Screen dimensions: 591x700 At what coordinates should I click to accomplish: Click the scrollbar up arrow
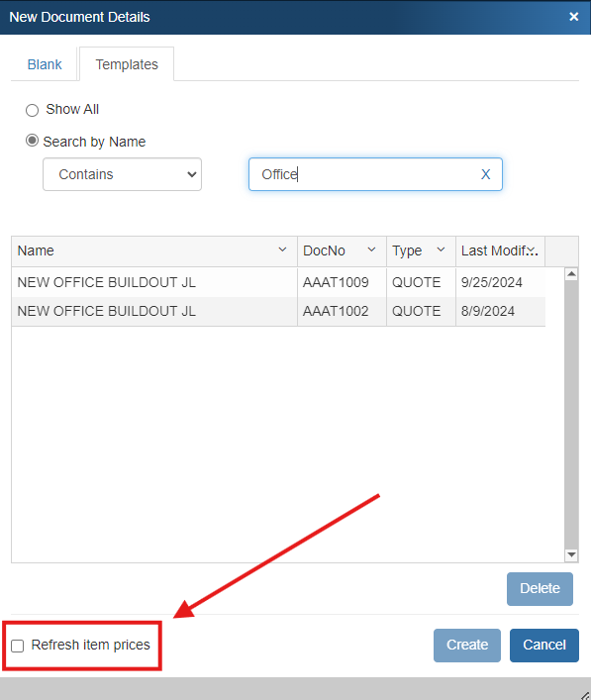coord(571,273)
